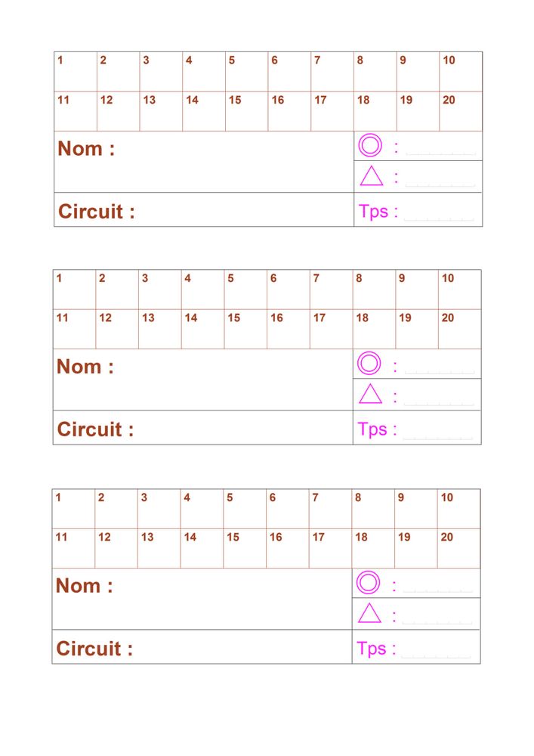Click box number 20 in the top card
Image resolution: width=534 pixels, height=756 pixels.
[x=461, y=111]
